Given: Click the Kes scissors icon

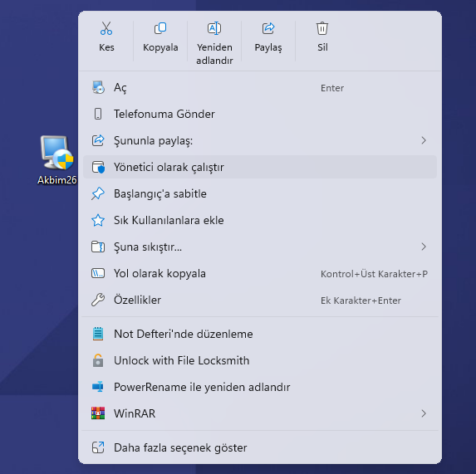Looking at the screenshot, I should pos(106,28).
